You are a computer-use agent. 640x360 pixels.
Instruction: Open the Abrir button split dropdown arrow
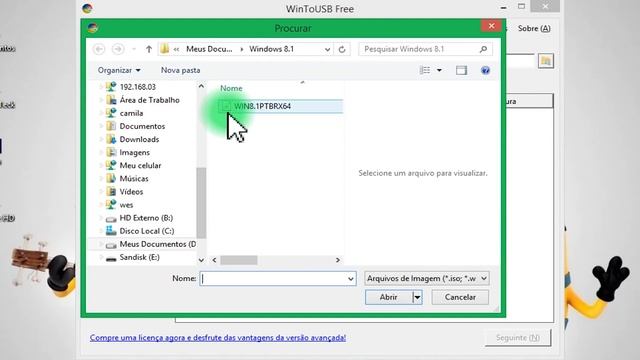point(417,297)
